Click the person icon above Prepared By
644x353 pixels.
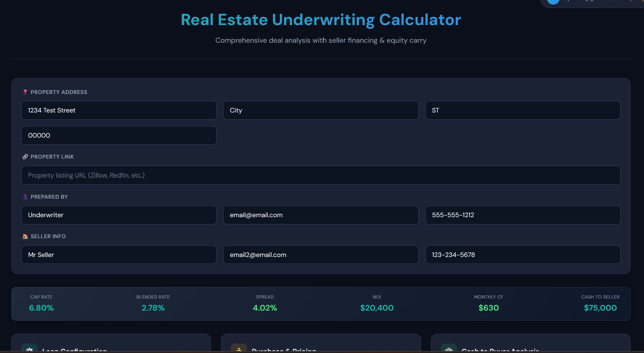tap(25, 196)
